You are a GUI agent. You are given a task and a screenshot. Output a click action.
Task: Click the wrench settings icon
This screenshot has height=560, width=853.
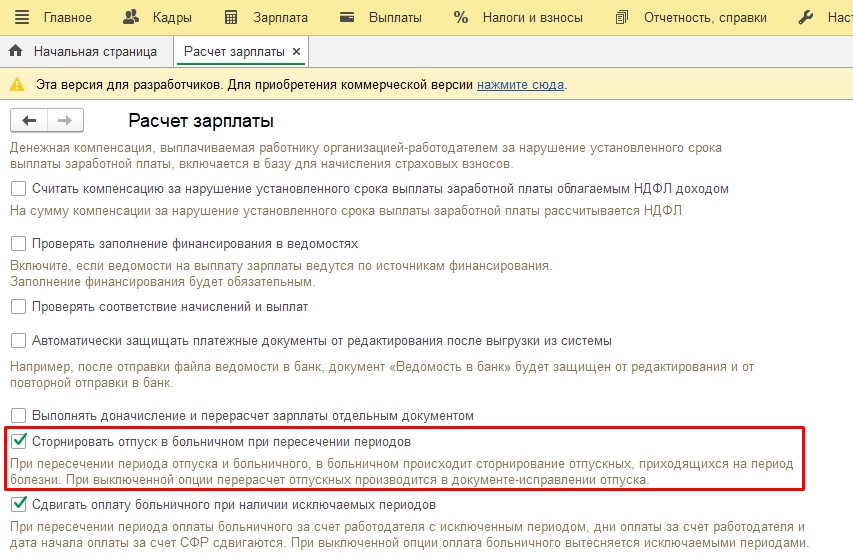click(806, 17)
